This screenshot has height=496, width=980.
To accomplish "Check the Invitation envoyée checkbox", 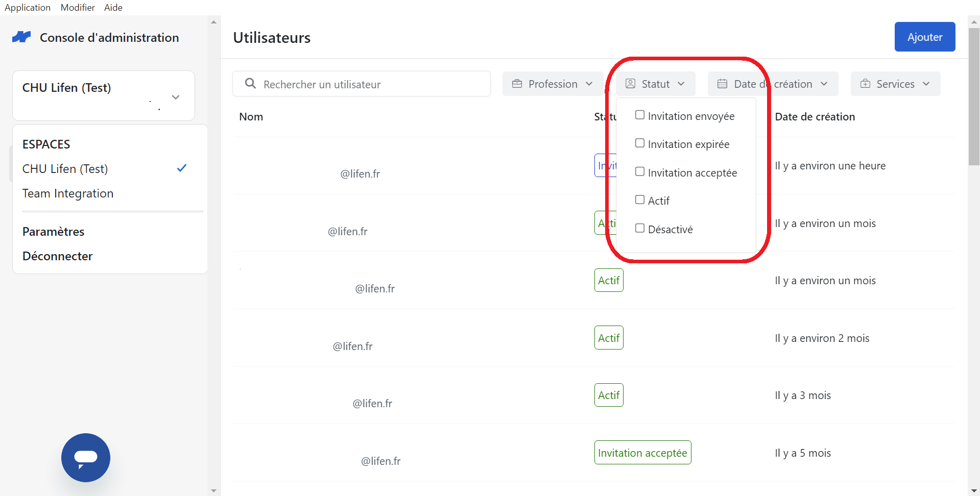I will [640, 115].
